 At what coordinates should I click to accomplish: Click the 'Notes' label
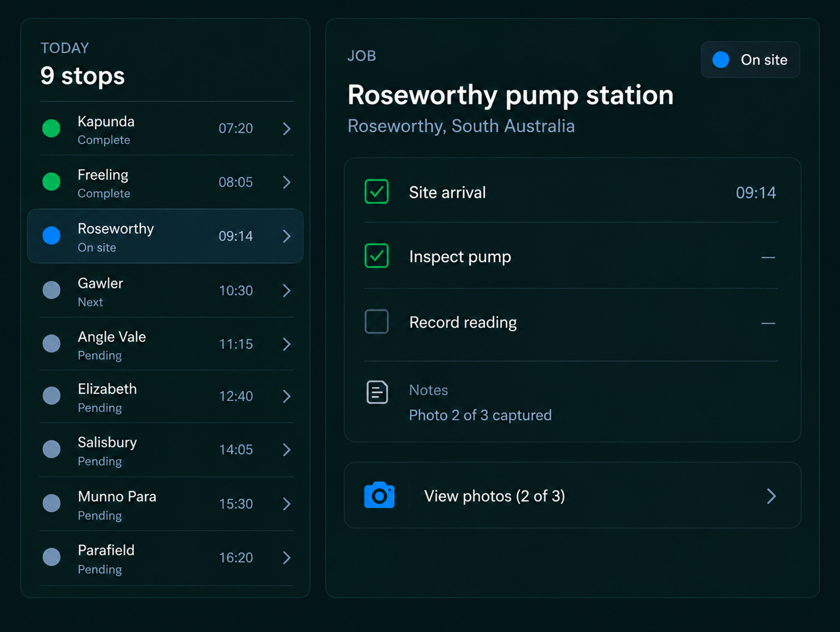click(x=428, y=390)
